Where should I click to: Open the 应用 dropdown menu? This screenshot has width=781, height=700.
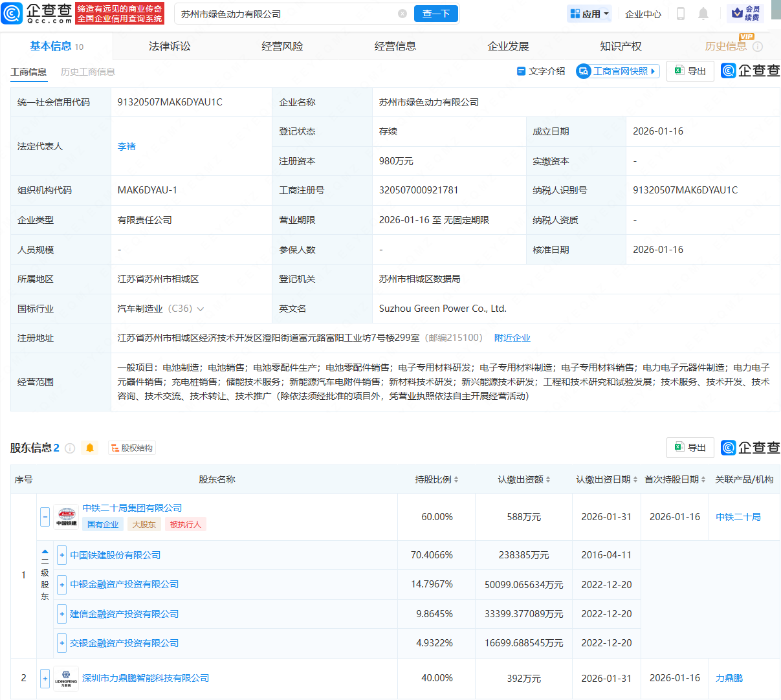(x=589, y=14)
